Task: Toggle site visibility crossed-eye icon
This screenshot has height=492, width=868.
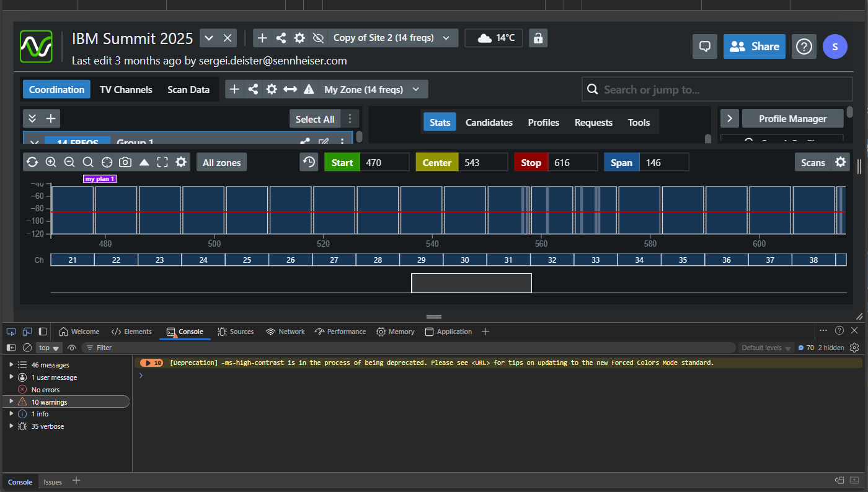Action: 318,38
